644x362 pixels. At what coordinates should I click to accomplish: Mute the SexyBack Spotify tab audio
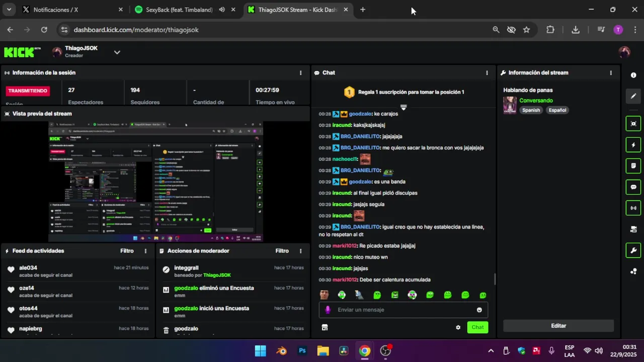click(x=222, y=10)
